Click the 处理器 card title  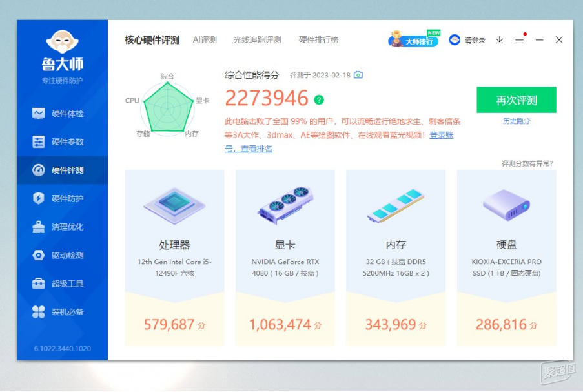pyautogui.click(x=174, y=245)
